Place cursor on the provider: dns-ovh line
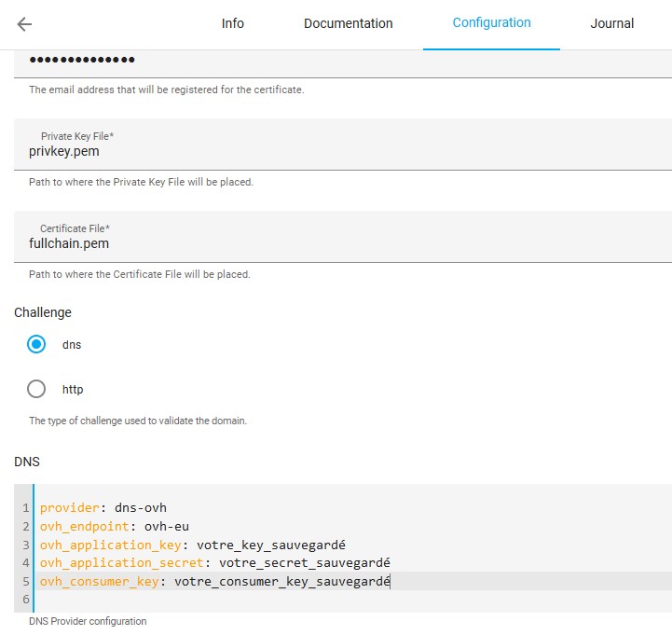Screen dimensions: 672x635 (x=103, y=508)
